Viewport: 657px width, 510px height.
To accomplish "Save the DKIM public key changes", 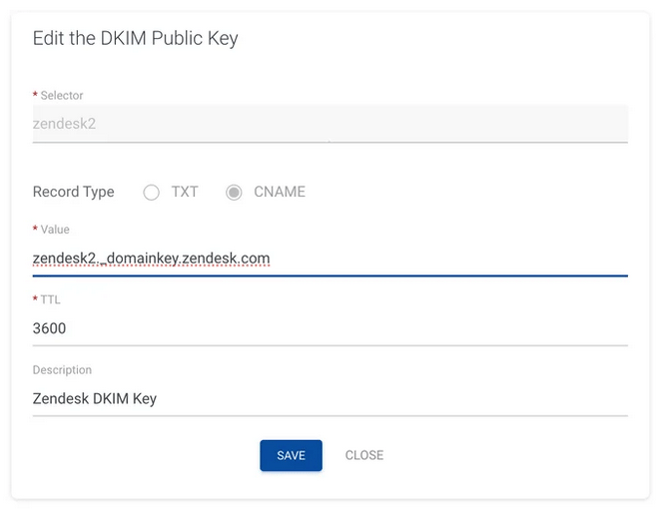I will (291, 455).
